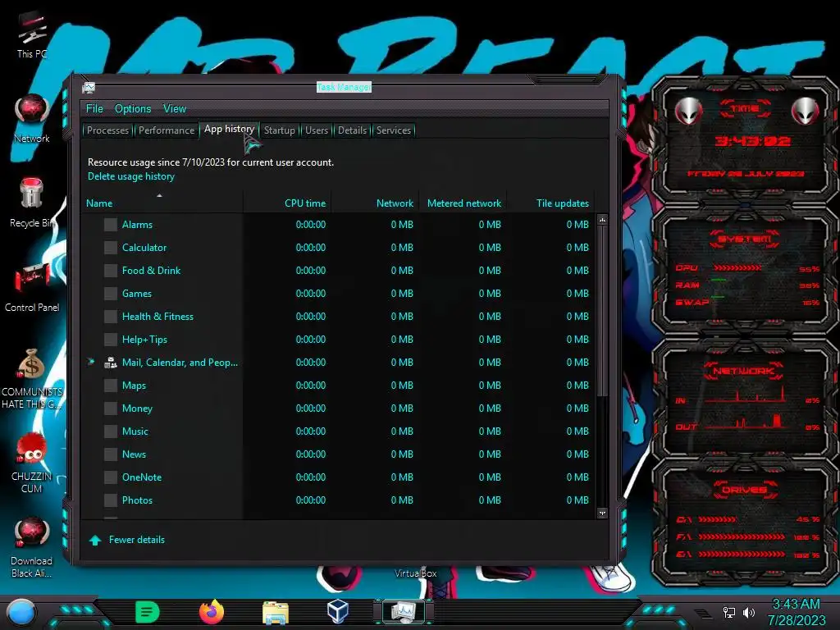Click the volume speaker tray icon
The width and height of the screenshot is (840, 630).
(x=749, y=612)
